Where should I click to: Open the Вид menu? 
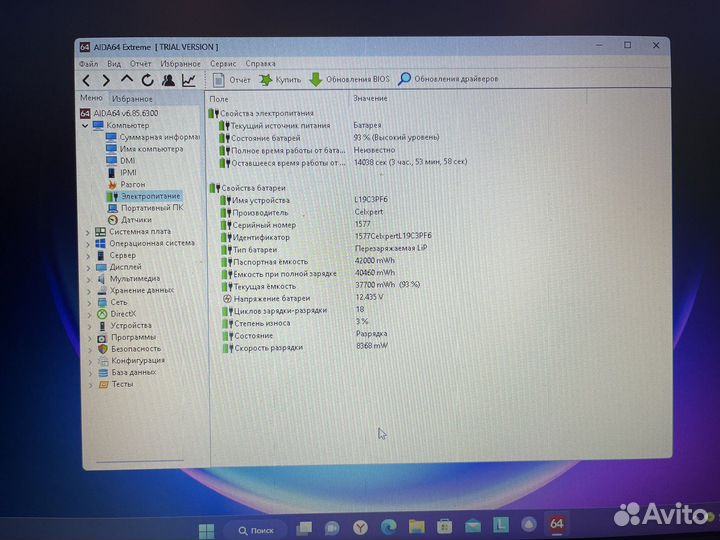point(114,64)
